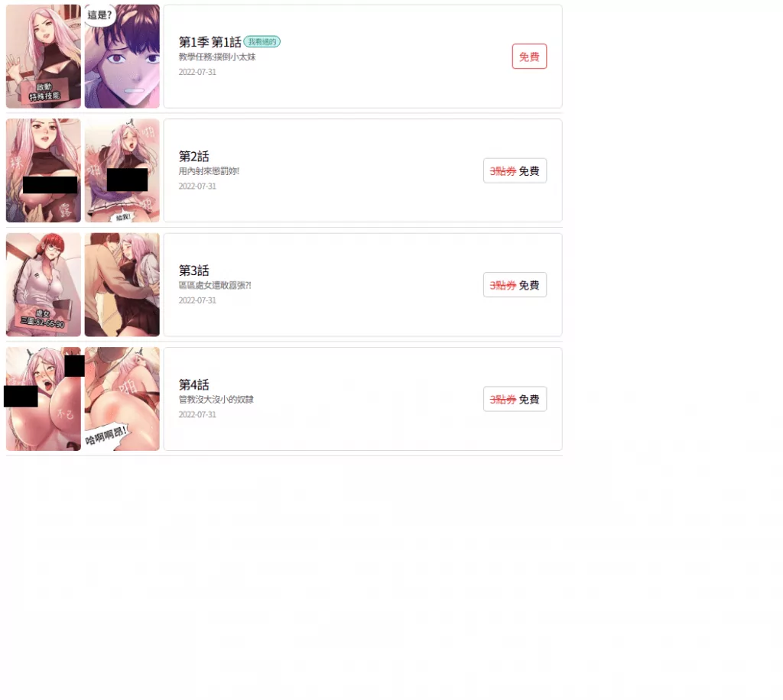Viewport: 783px width, 700px height.
Task: Click the 3點券 免費 button for 第3話
Action: (x=515, y=285)
